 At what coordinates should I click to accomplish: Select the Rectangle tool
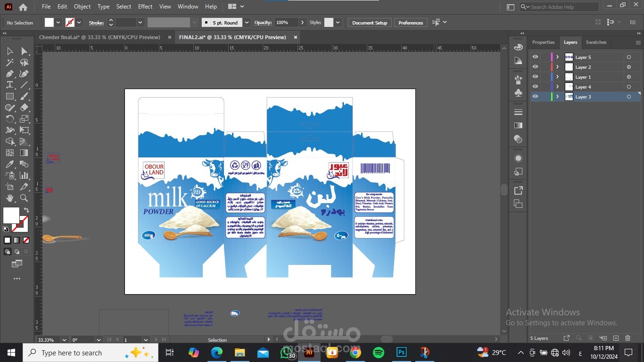[x=9, y=96]
